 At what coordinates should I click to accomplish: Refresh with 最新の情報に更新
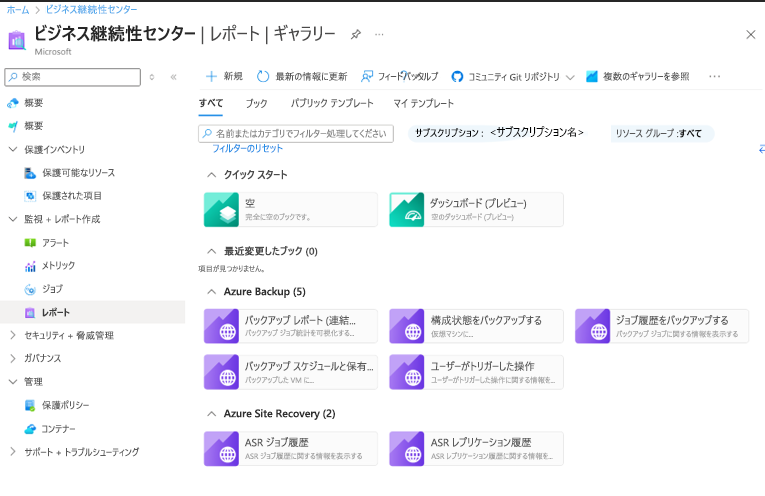click(x=302, y=77)
